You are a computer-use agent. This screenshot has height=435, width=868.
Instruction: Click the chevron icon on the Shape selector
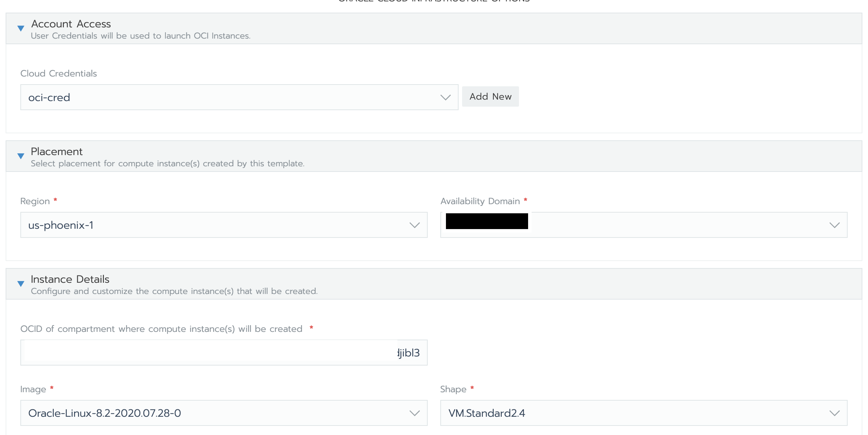tap(835, 413)
